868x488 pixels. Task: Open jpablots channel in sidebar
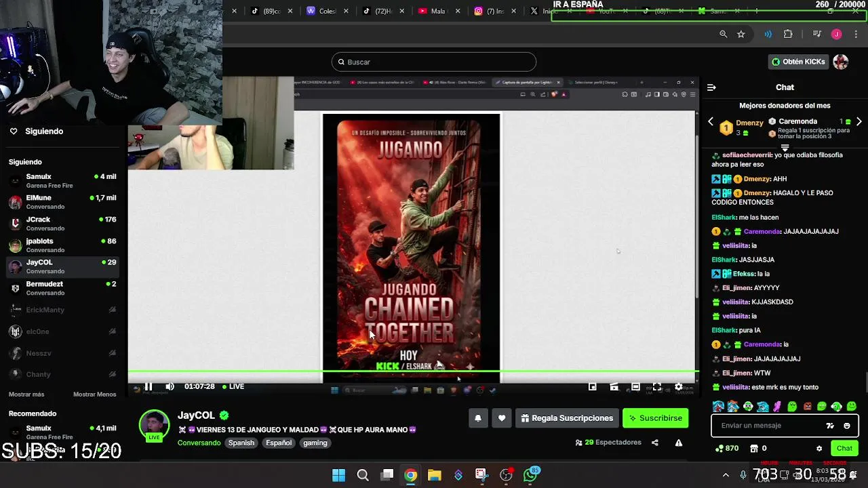tap(64, 245)
